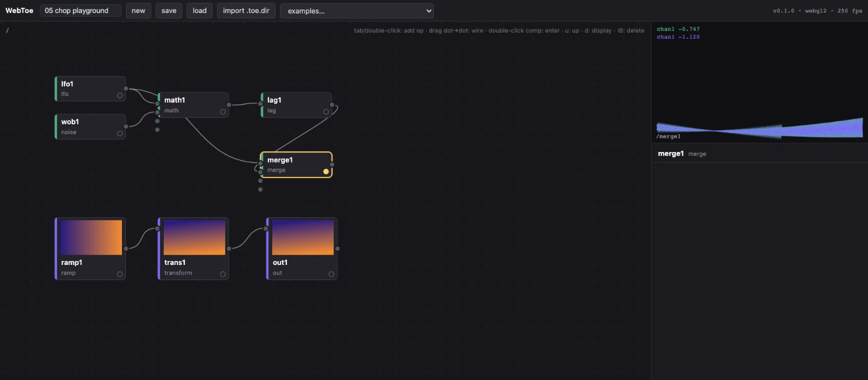Click merge1's second input connector
The width and height of the screenshot is (868, 380).
260,172
